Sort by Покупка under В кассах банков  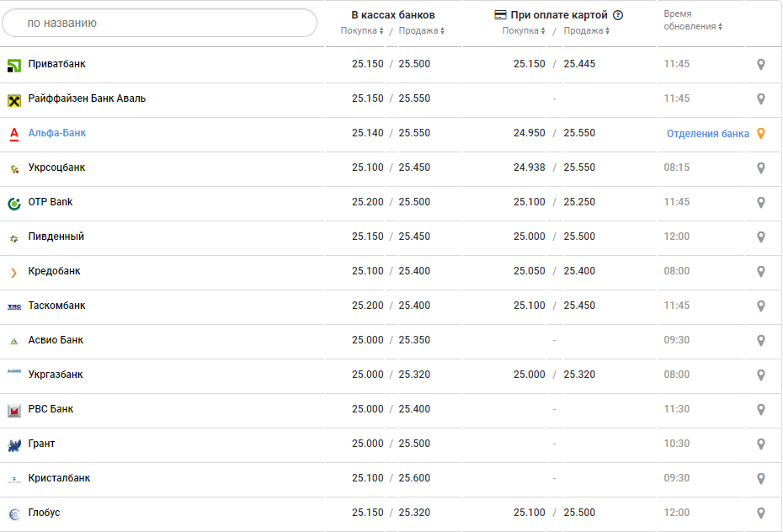[x=362, y=31]
